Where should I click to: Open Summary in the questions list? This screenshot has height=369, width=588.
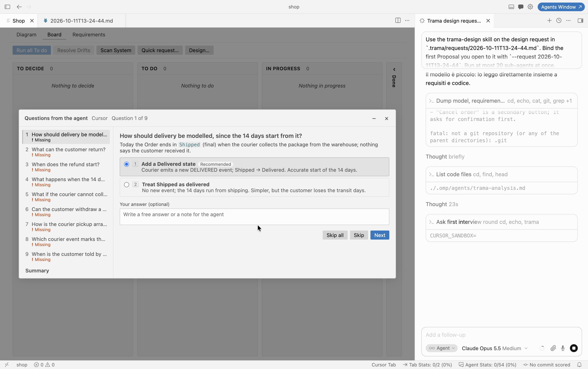[37, 270]
